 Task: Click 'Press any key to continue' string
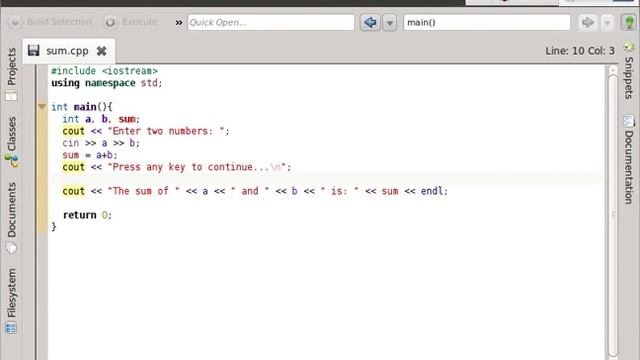(197, 167)
